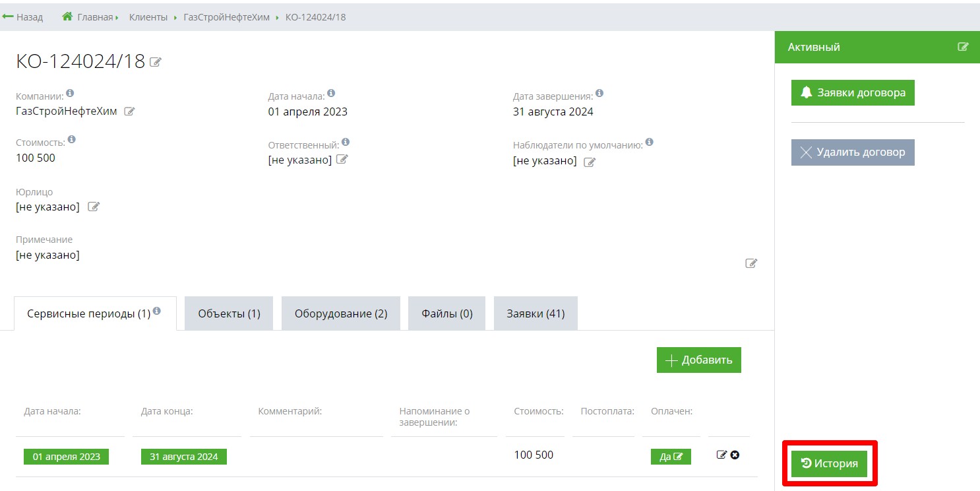Click 'Постоплата:' column header

[x=607, y=411]
